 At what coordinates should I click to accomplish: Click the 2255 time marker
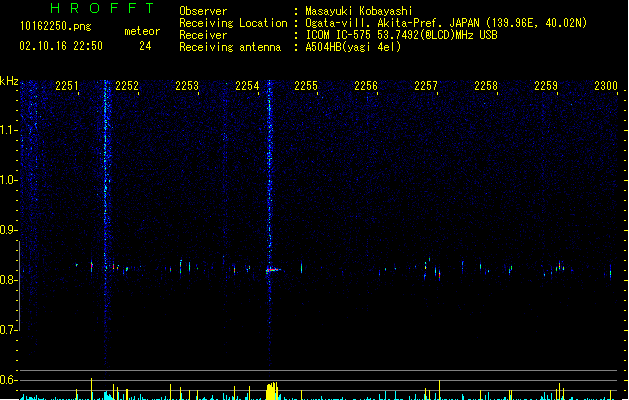click(306, 85)
